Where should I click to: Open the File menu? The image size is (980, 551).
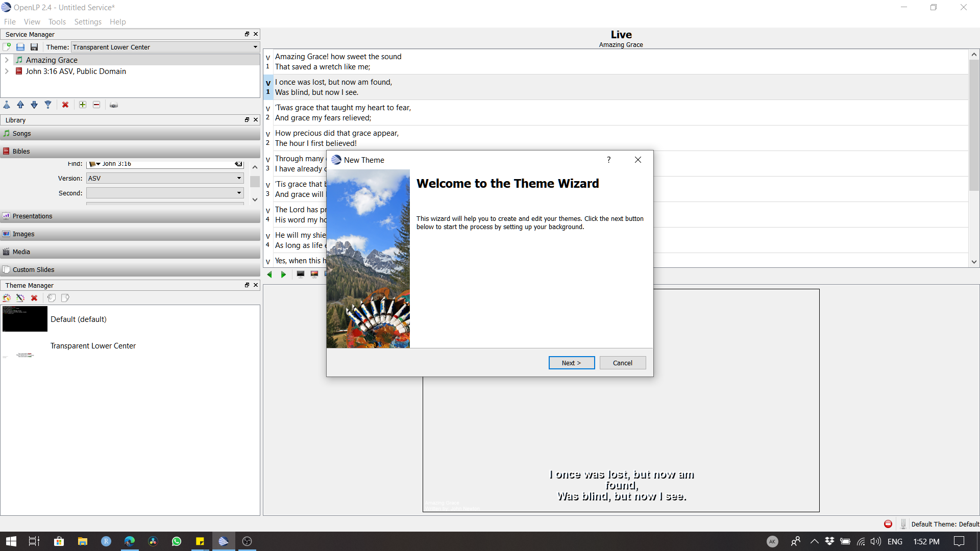[10, 21]
